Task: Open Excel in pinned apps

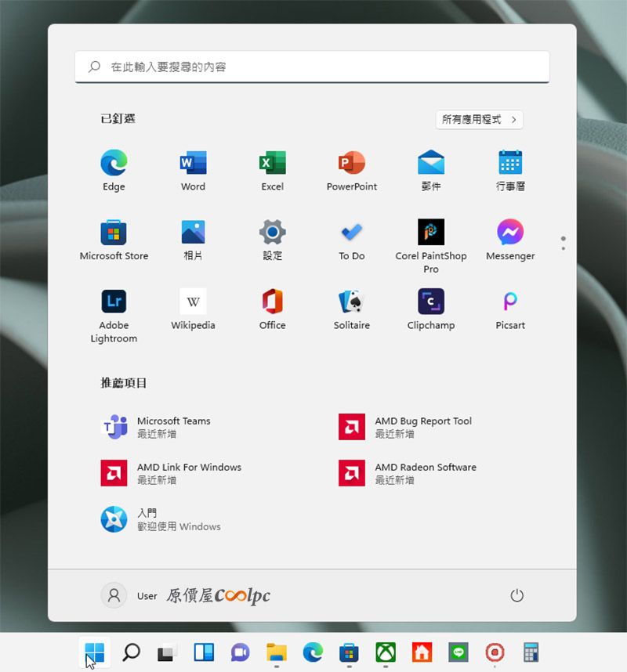Action: coord(272,170)
